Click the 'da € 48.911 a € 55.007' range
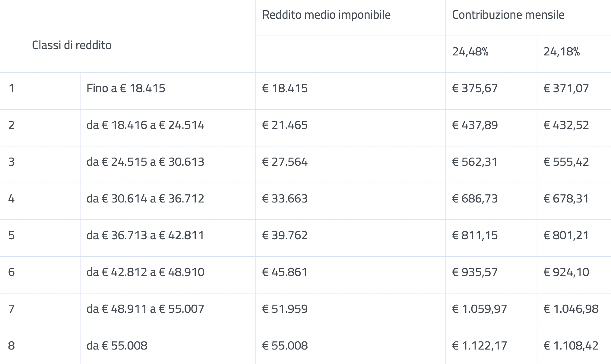Screen dimensions: 611x364 point(145,309)
